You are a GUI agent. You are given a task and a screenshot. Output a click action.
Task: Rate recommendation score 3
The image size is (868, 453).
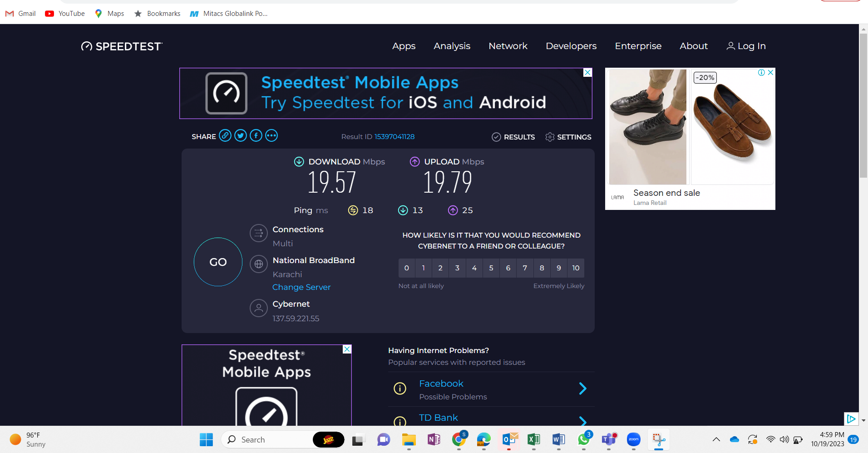click(x=457, y=268)
